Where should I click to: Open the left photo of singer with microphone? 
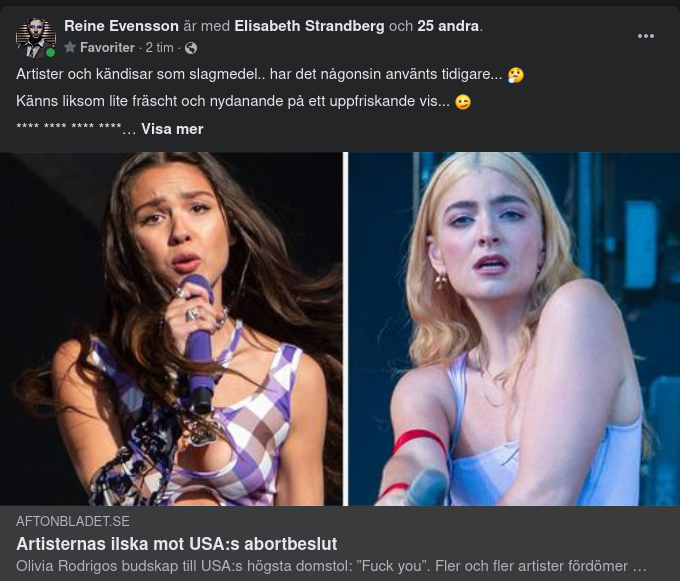[x=171, y=328]
